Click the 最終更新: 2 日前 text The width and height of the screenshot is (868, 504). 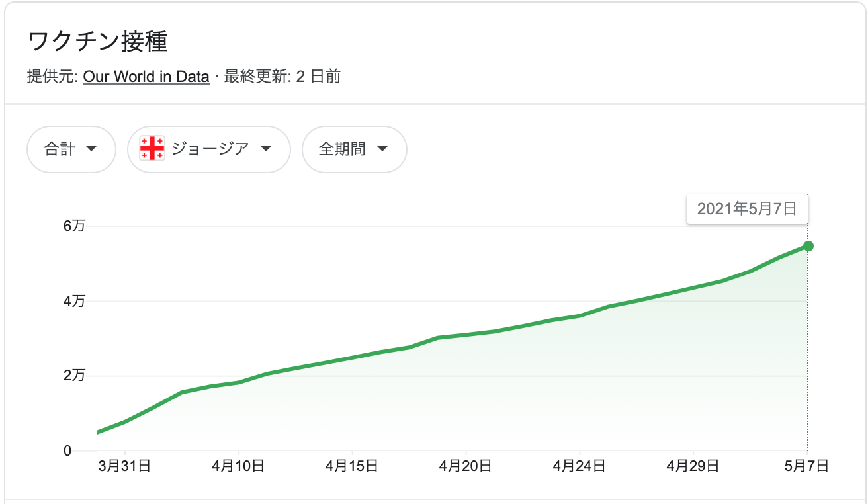pos(282,77)
